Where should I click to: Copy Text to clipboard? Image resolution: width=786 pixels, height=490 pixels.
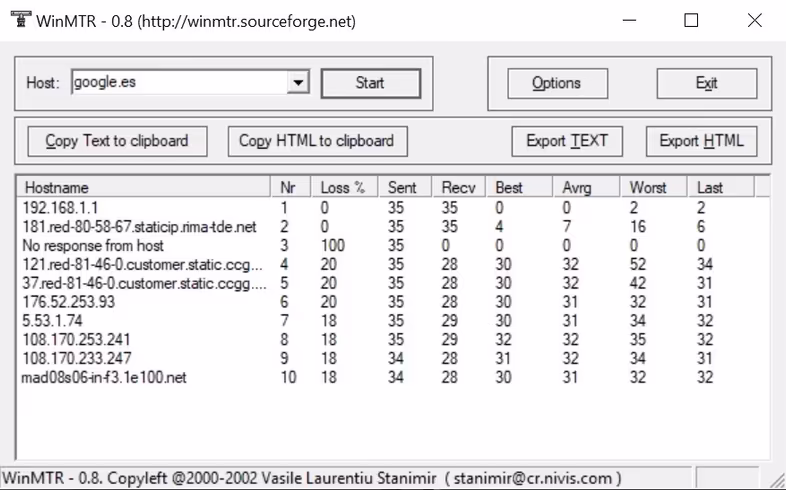click(x=117, y=141)
